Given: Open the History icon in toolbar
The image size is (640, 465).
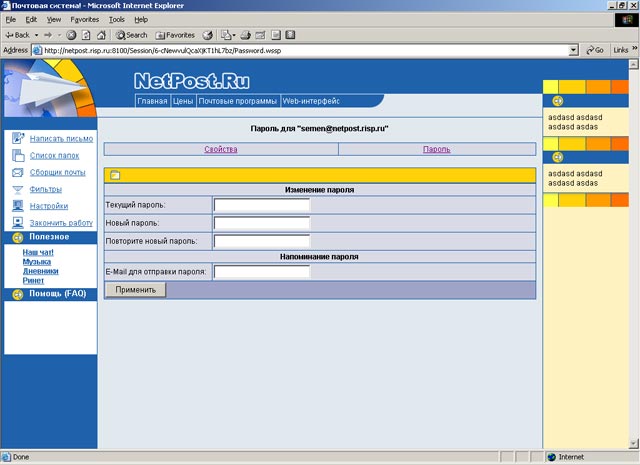Looking at the screenshot, I should tap(207, 35).
